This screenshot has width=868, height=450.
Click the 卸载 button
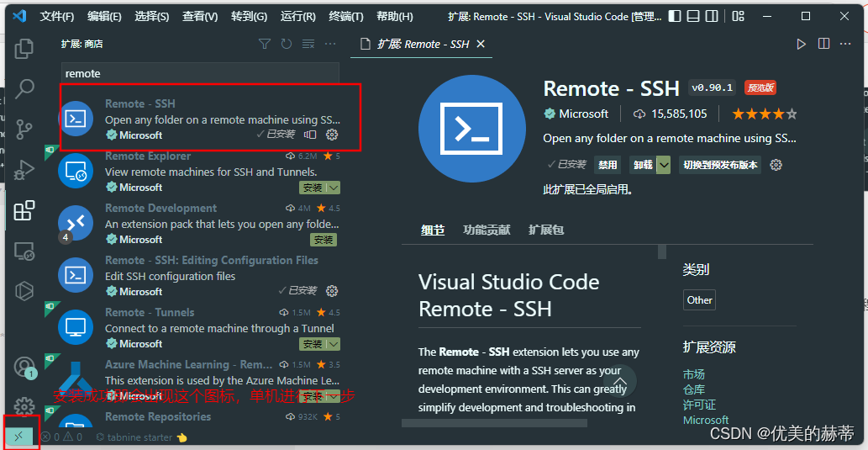[x=644, y=165]
